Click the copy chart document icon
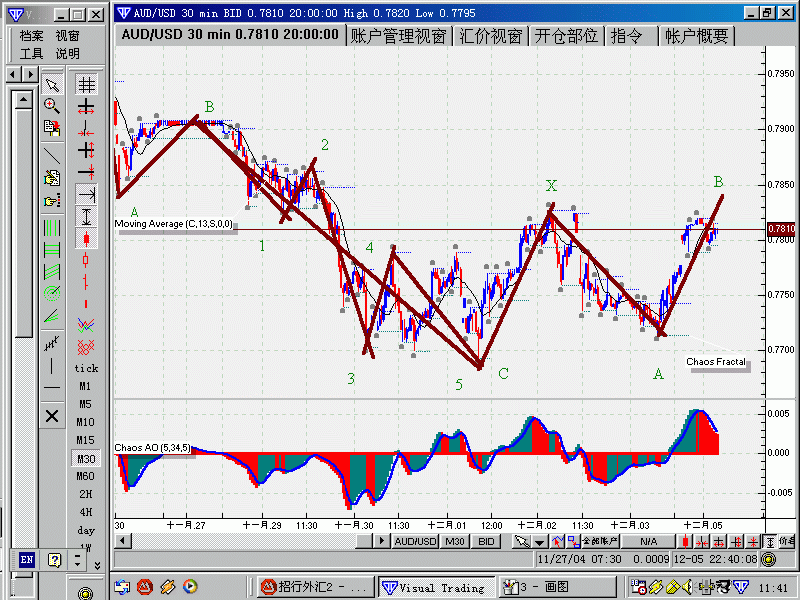This screenshot has width=800, height=600. pos(52,128)
